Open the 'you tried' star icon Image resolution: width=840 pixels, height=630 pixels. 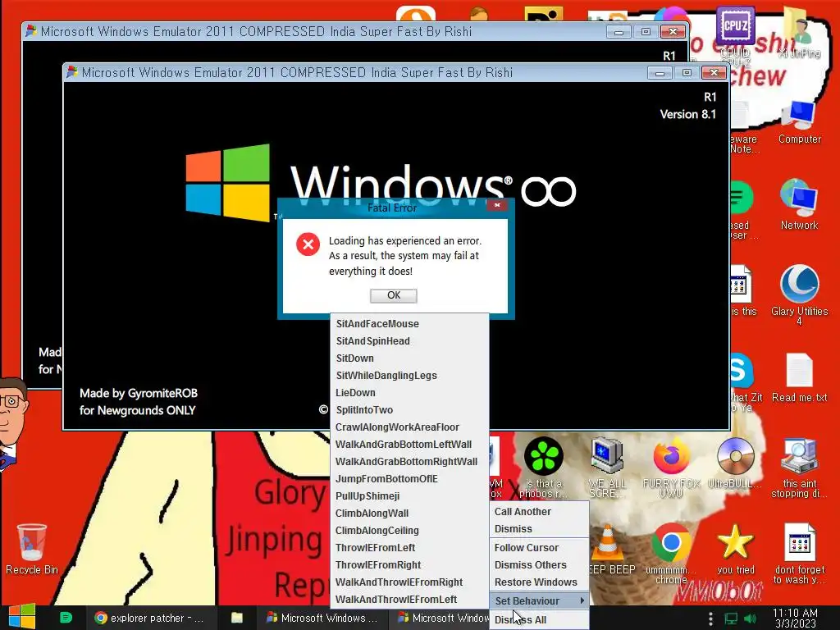(736, 549)
